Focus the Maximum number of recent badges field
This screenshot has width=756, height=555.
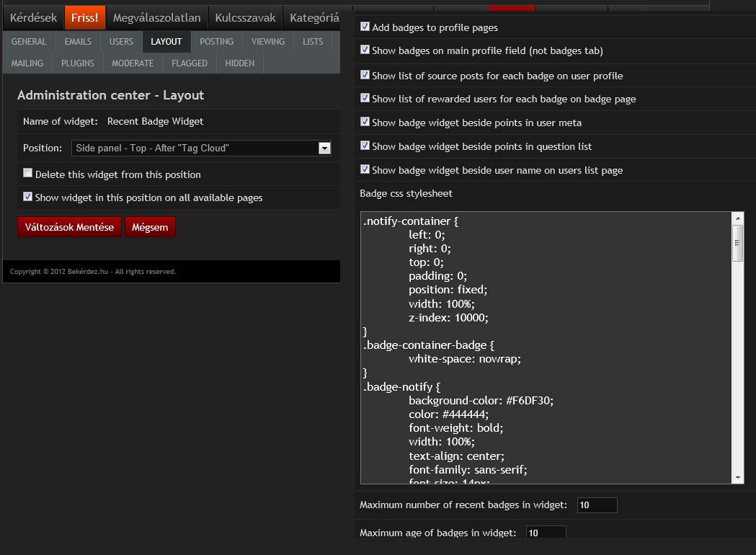tap(597, 505)
